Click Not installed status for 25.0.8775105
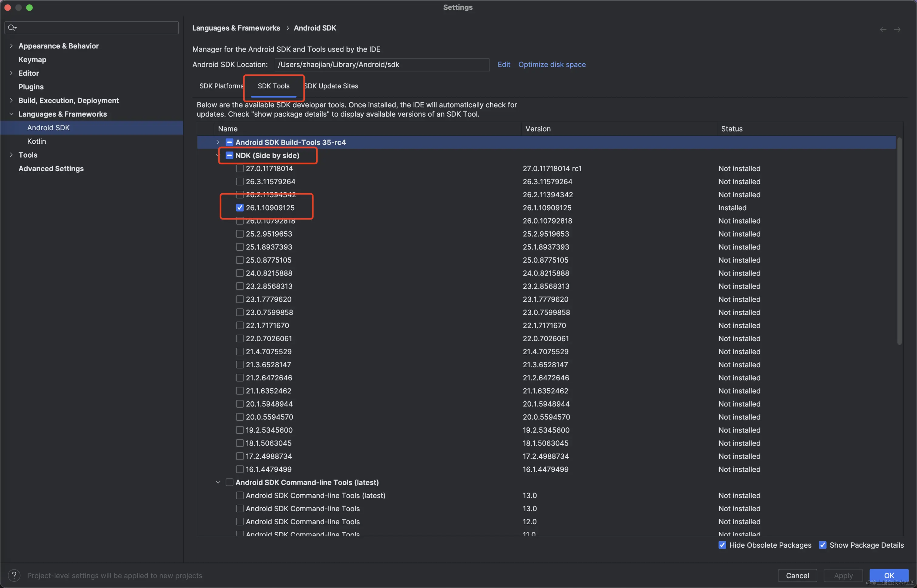The height and width of the screenshot is (588, 917). coord(739,260)
